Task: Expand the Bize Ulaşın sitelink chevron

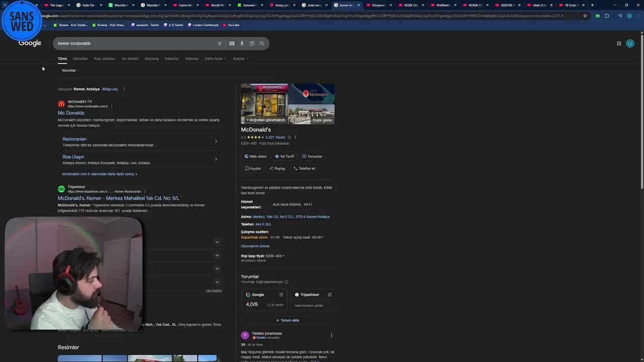Action: coord(216,159)
